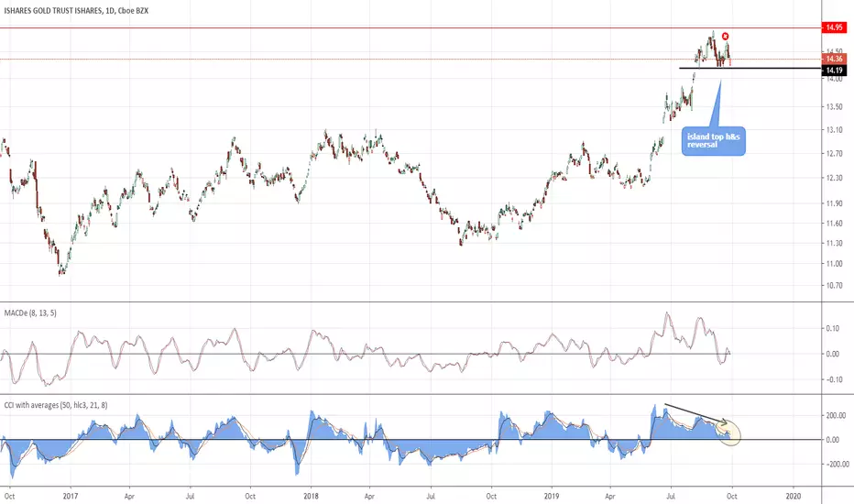Click the CCI with averages indicator label

tap(56, 405)
